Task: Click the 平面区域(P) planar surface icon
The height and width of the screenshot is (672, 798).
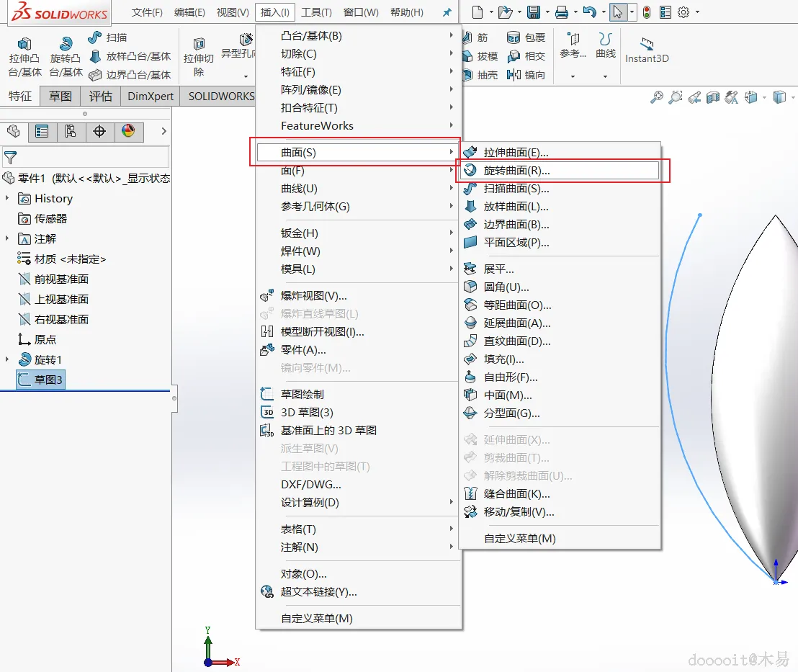Action: (470, 242)
